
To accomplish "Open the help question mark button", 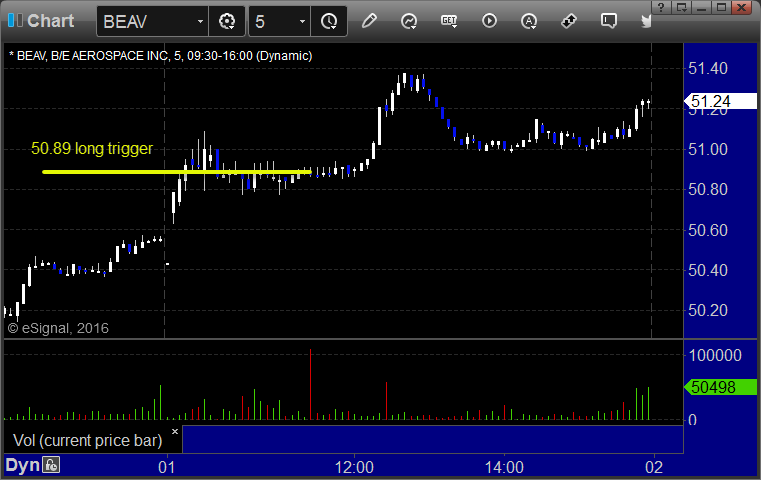I will [x=661, y=7].
